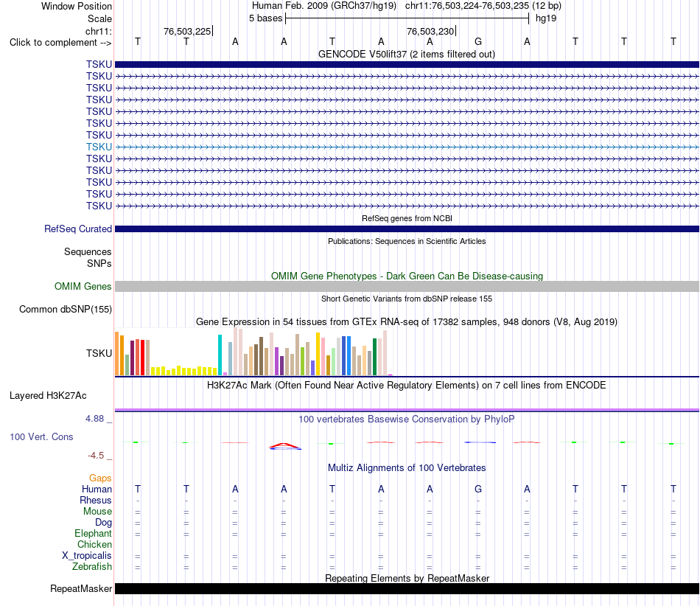Image resolution: width=700 pixels, height=606 pixels.
Task: Click the '5 bases' scale bar label
Action: point(265,18)
